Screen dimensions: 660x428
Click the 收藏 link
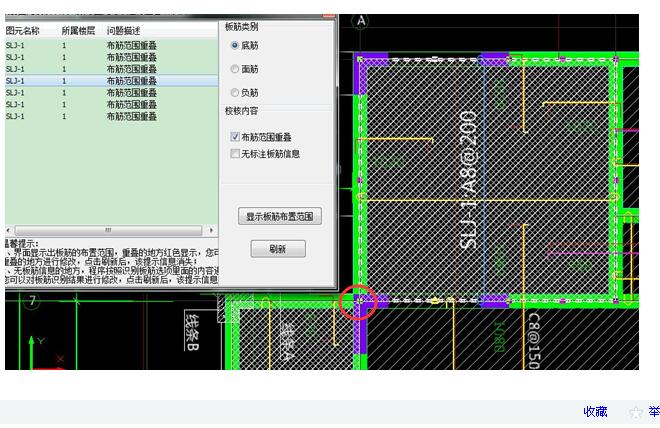(595, 412)
